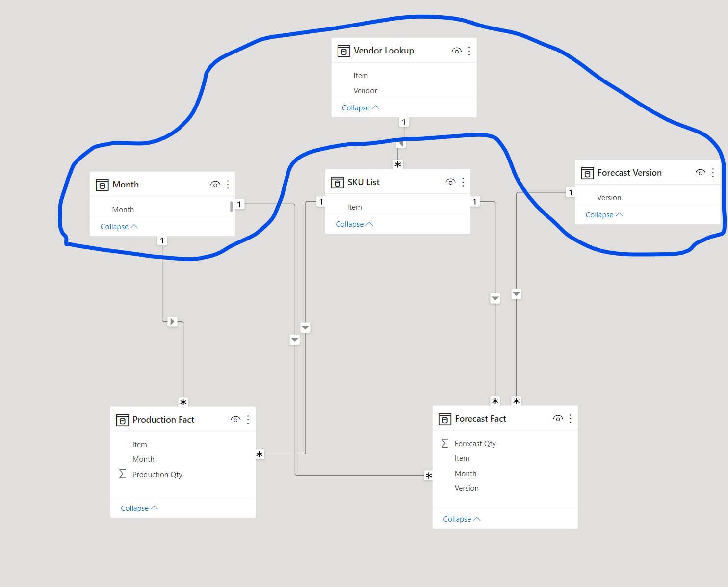Viewport: 728px width, 587px height.
Task: Click the Forecast Version table icon
Action: [587, 173]
